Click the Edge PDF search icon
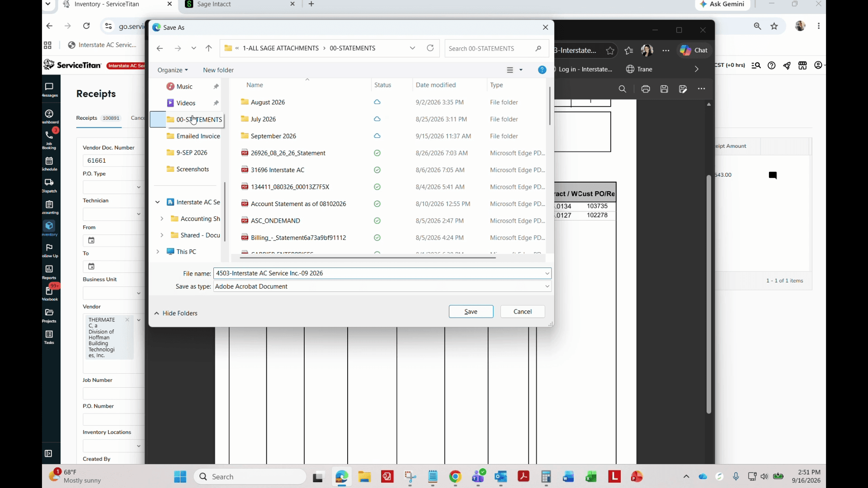 [623, 89]
